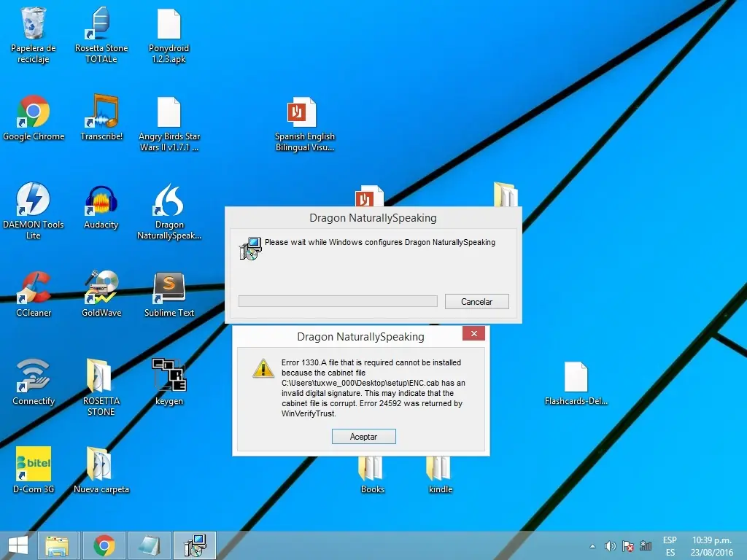Open the ESP ES language indicator
The height and width of the screenshot is (560, 747).
coord(670,546)
